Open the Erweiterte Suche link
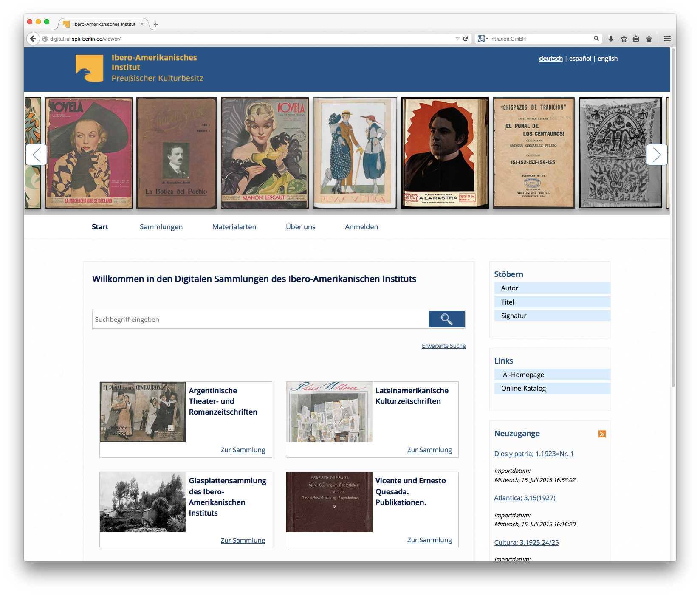This screenshot has width=700, height=595. pyautogui.click(x=443, y=346)
